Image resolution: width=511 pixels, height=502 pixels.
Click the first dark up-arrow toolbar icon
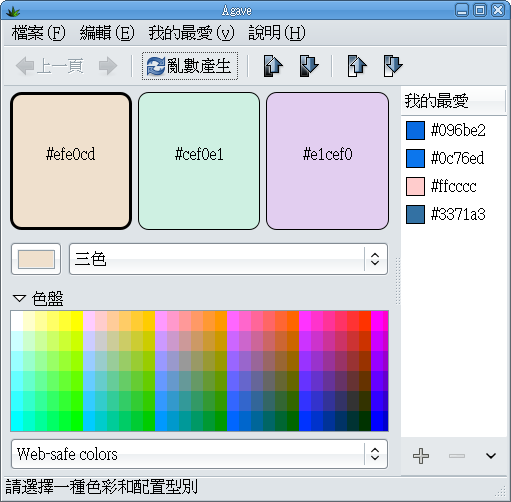273,66
